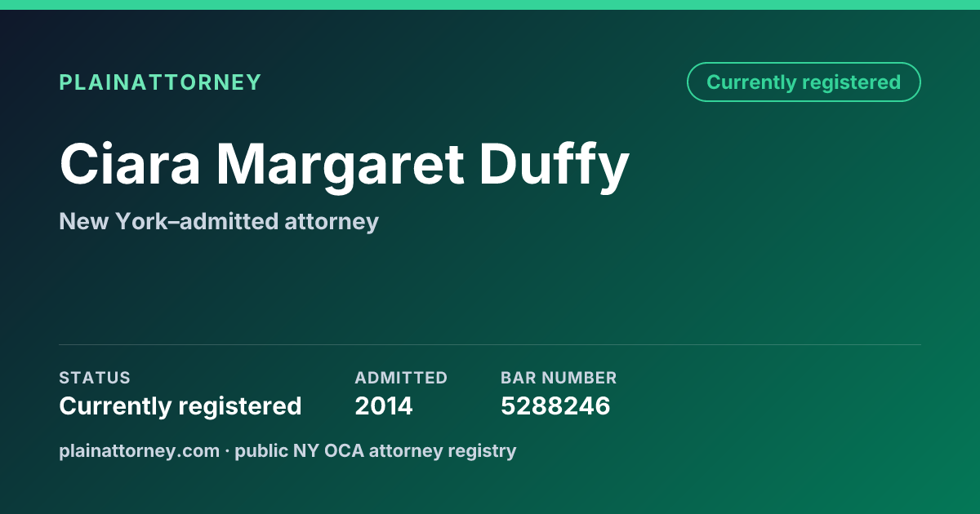The height and width of the screenshot is (514, 980).
Task: Select the bar number 5288246
Action: pos(555,405)
